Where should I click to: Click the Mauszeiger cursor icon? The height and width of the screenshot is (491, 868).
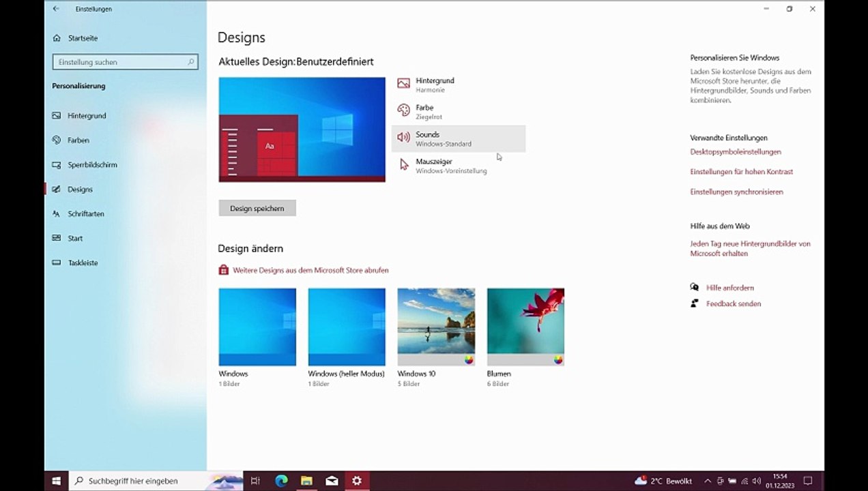(x=403, y=165)
